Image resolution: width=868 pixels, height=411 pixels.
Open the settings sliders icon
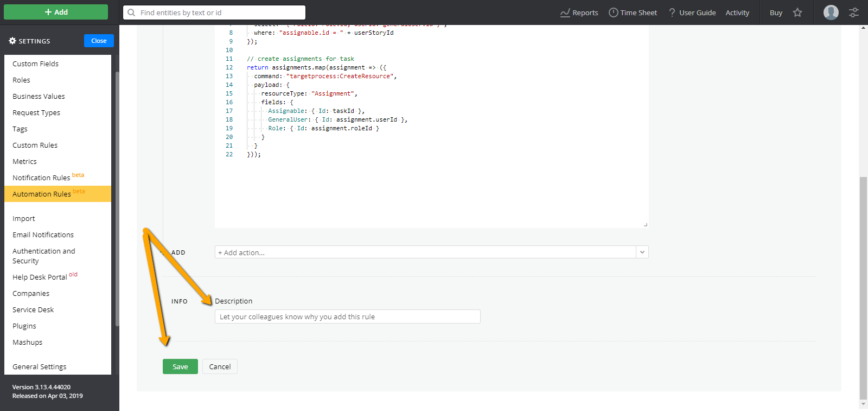click(x=854, y=12)
